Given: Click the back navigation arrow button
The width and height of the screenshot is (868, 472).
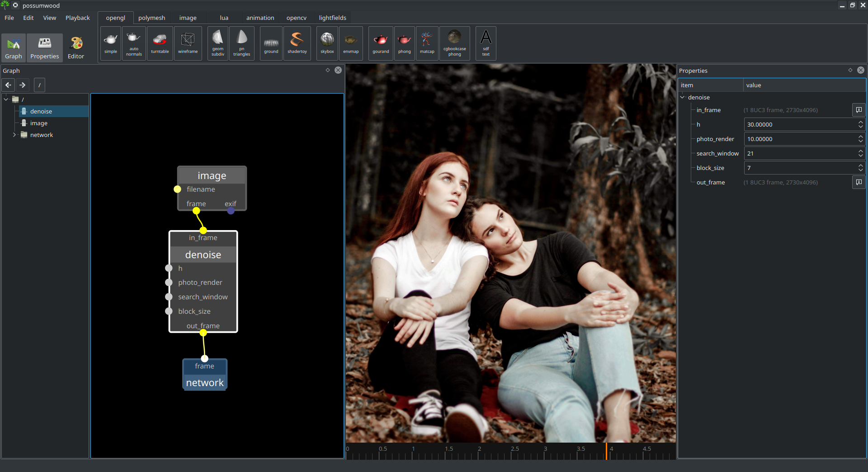Looking at the screenshot, I should 8,85.
